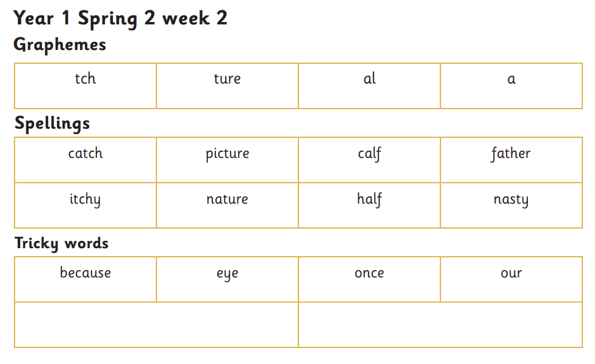The height and width of the screenshot is (364, 595).
Task: Click the 'Year 1 Spring 2 week 2' title
Action: pos(121,18)
